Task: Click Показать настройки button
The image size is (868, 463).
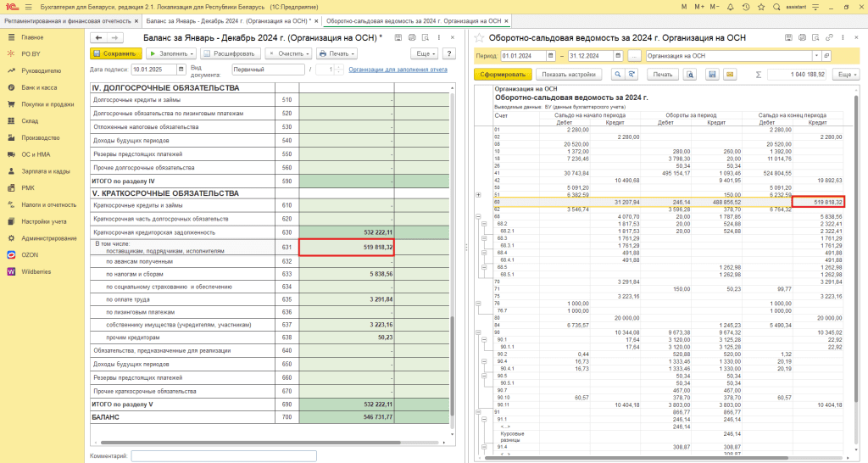Action: (x=569, y=75)
